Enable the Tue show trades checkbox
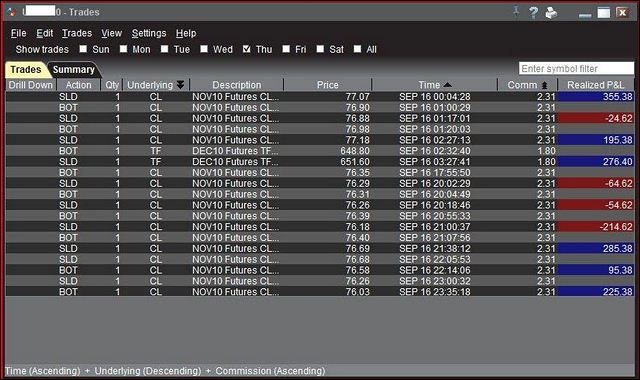Screen dimensions: 640x380 tap(164, 49)
